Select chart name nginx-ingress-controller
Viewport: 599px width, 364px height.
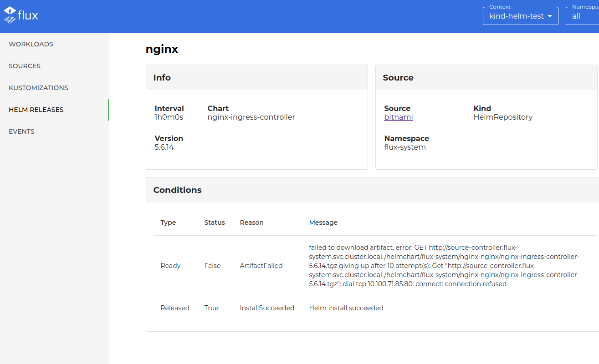click(x=251, y=117)
